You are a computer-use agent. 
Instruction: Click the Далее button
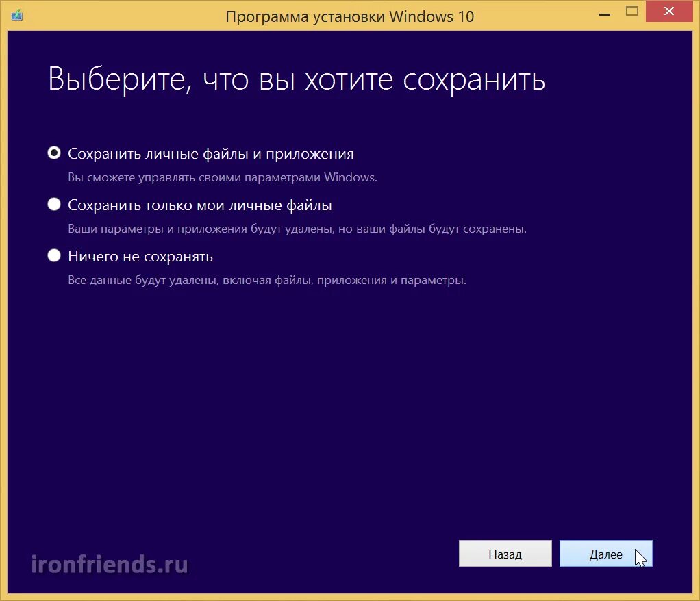[x=605, y=554]
